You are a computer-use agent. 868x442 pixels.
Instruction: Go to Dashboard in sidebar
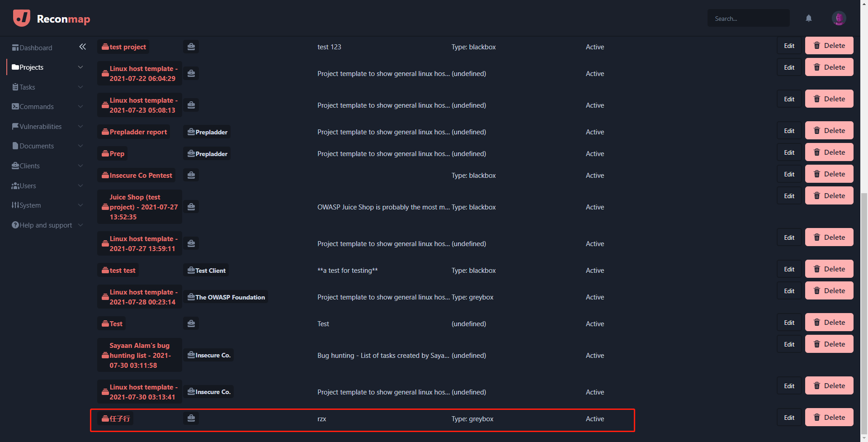point(36,48)
